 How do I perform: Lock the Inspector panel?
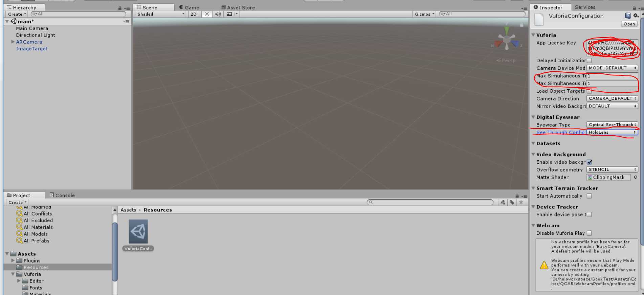coord(634,8)
